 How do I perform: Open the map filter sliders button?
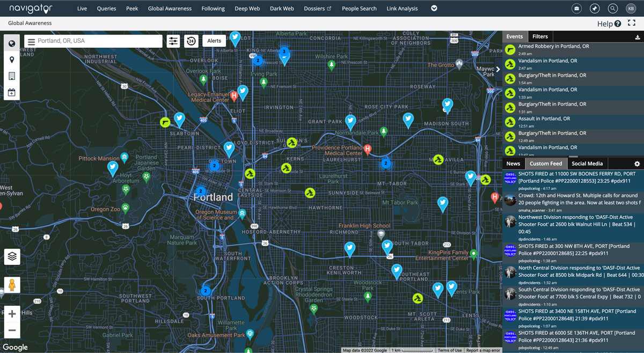(x=173, y=41)
